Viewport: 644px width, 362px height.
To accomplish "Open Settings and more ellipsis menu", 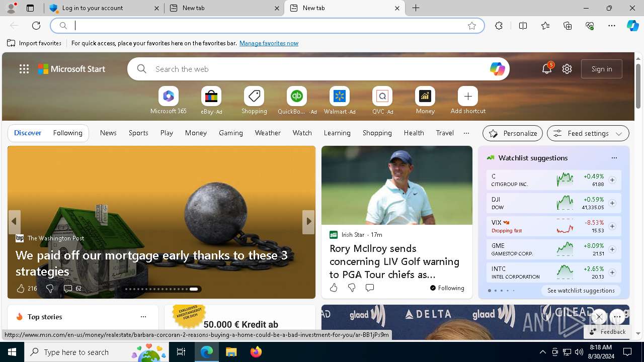I will tap(612, 26).
